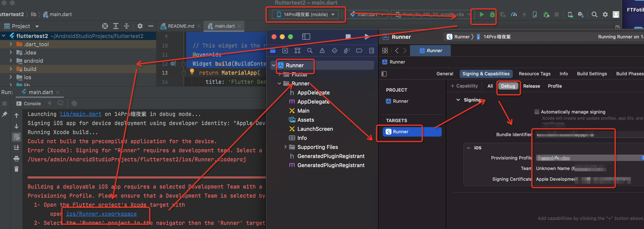Click the user account avatar icon
The height and width of the screenshot is (229, 644).
(616, 14)
